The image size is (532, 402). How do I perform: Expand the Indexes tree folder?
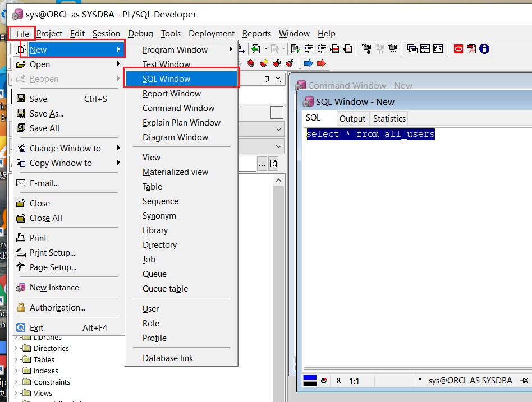click(16, 371)
